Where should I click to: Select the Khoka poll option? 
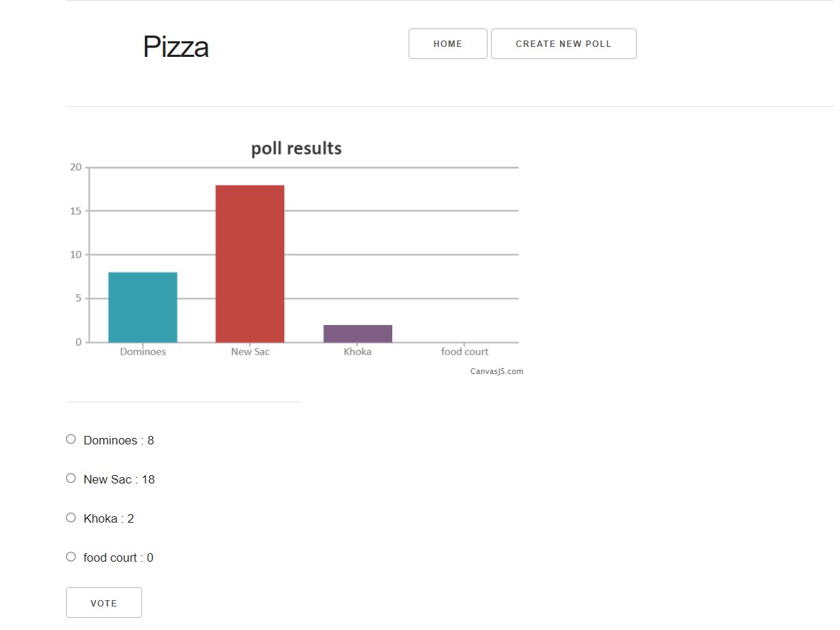[70, 517]
